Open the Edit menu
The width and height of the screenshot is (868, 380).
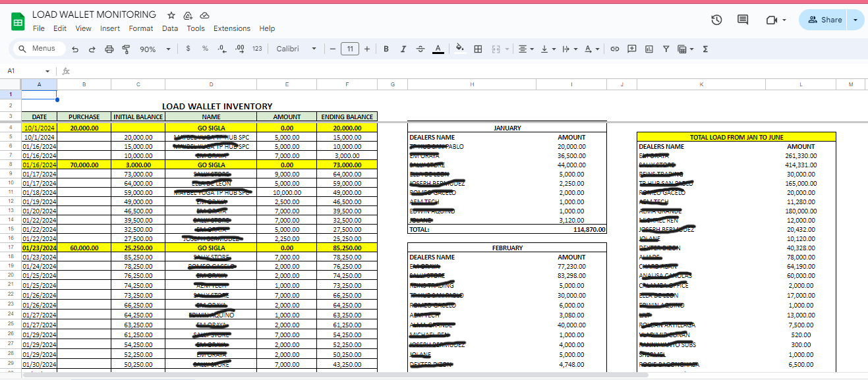pyautogui.click(x=60, y=28)
